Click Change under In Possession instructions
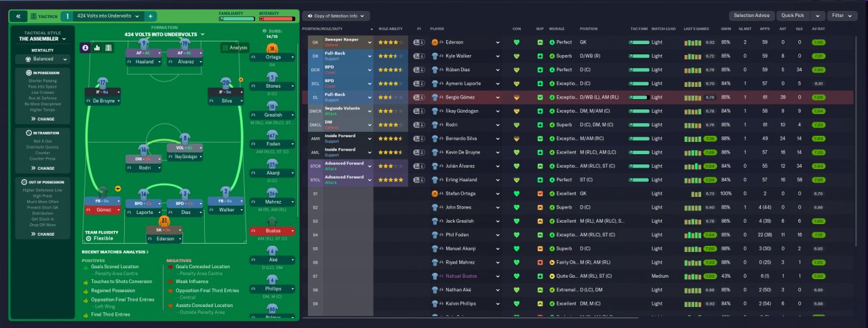This screenshot has width=868, height=328. click(x=43, y=119)
